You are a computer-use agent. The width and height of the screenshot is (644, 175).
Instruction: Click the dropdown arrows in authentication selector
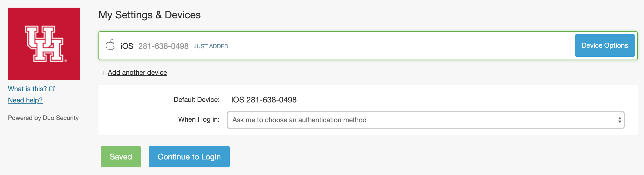tap(619, 120)
